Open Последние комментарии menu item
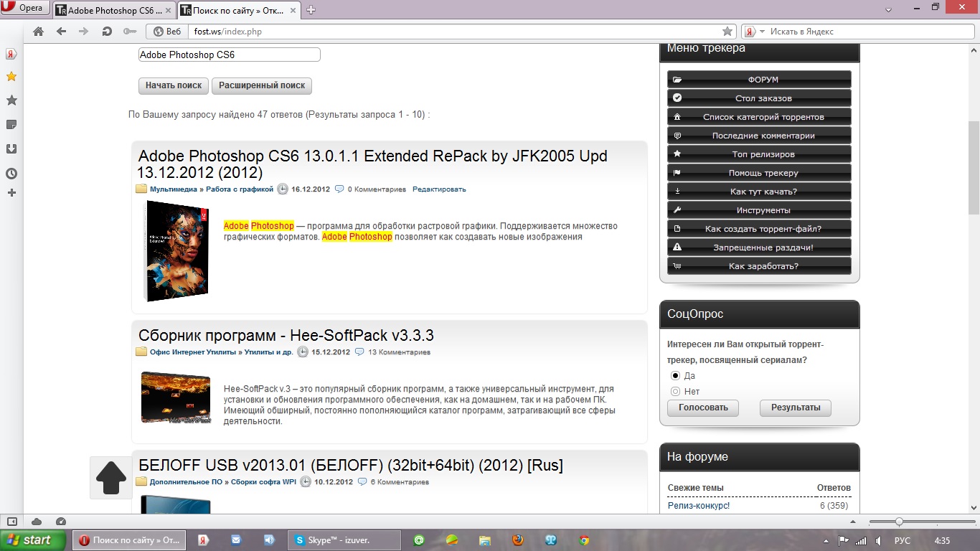Screen dimensions: 980x551 759,136
